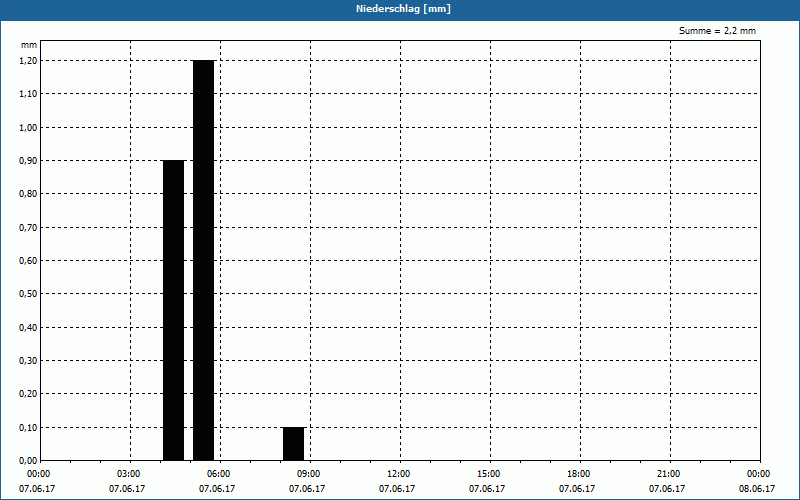This screenshot has width=800, height=500.
Task: Select the 12:00 time label
Action: 398,474
